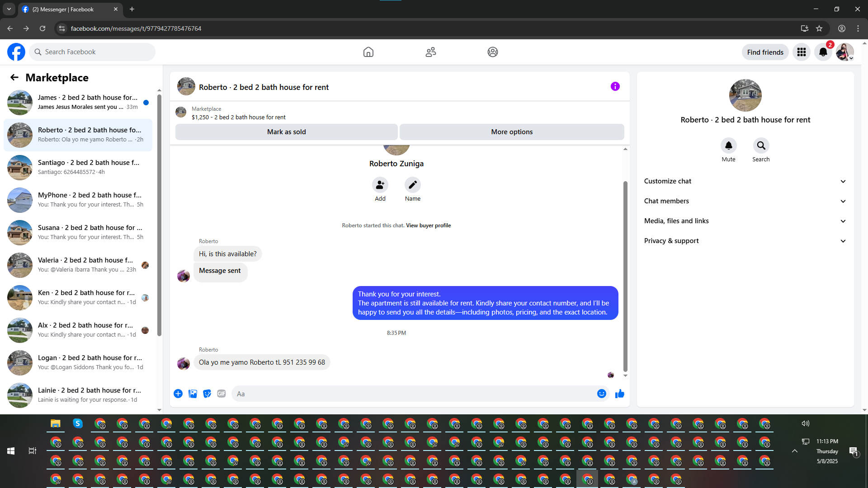
Task: Open Chrome three-dot menu
Action: (x=858, y=28)
